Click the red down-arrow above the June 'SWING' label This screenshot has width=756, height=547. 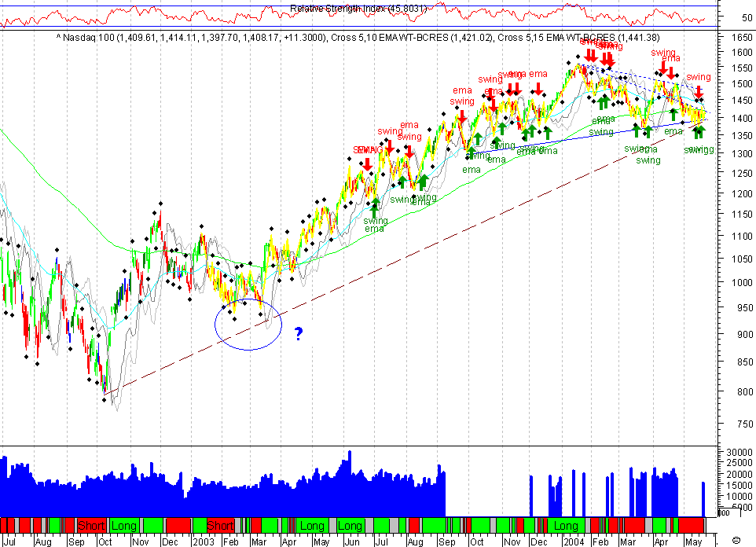coord(367,163)
